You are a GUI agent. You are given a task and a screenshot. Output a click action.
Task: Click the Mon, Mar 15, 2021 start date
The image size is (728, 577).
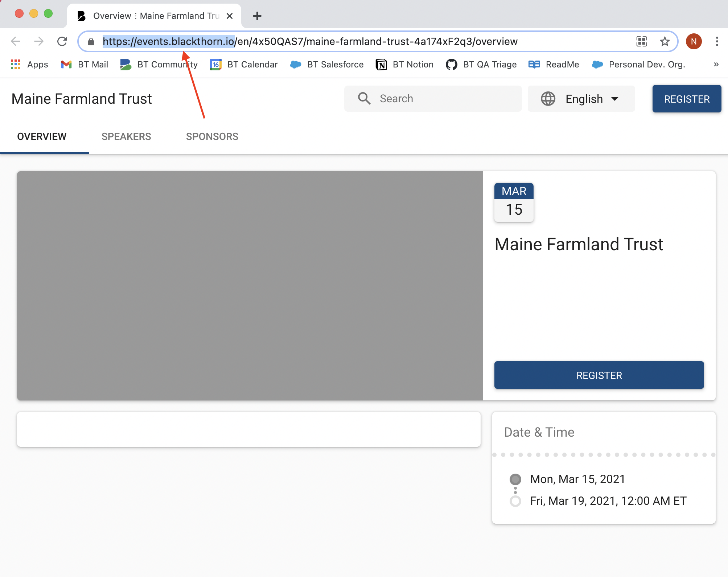[578, 479]
